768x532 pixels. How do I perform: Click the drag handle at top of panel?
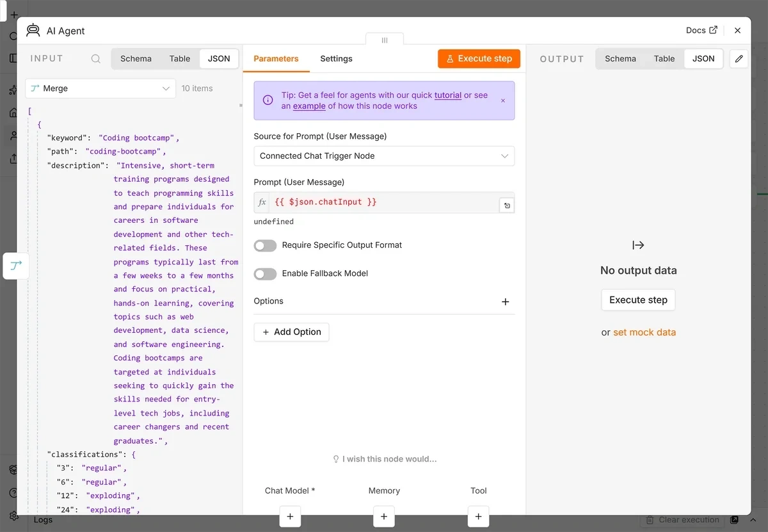[x=385, y=40]
